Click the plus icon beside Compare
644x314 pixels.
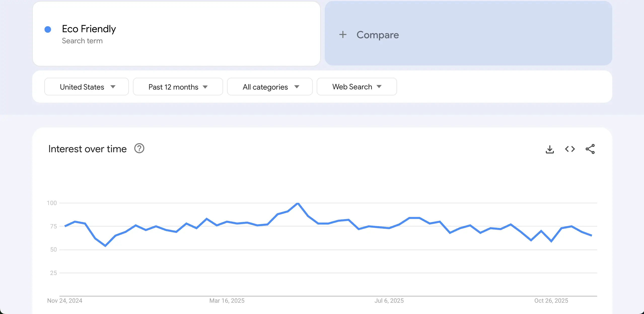pyautogui.click(x=343, y=34)
